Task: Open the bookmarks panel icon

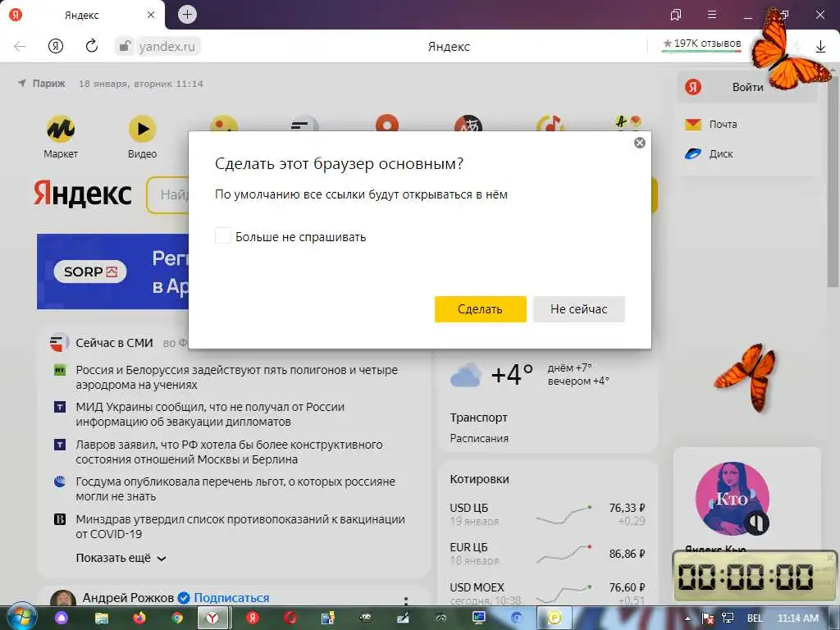Action: tap(676, 15)
